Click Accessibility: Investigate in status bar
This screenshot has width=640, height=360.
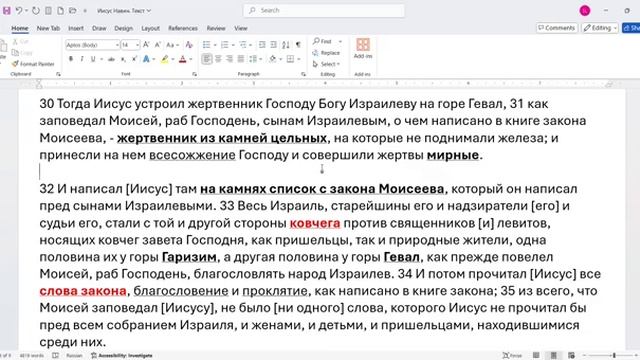pos(121,356)
